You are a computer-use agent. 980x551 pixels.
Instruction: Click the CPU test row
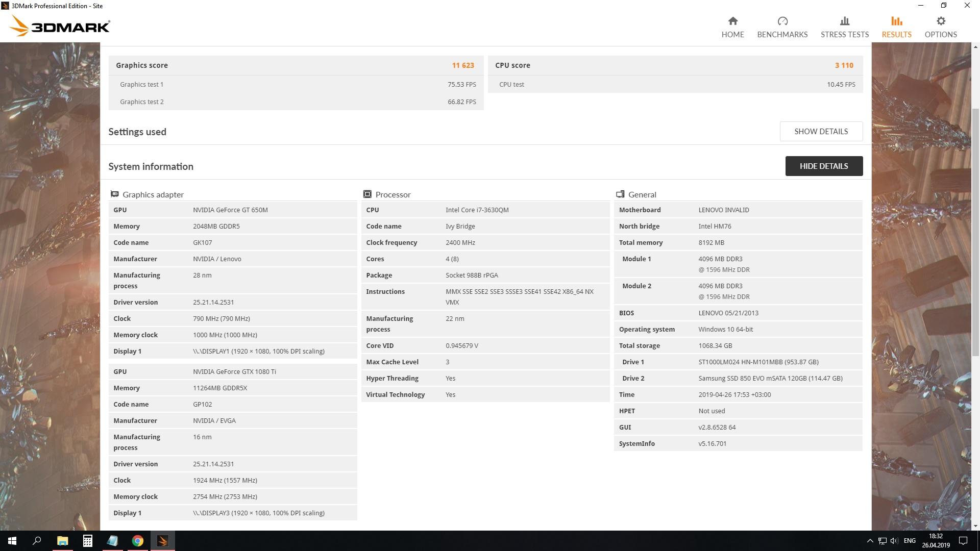point(675,84)
